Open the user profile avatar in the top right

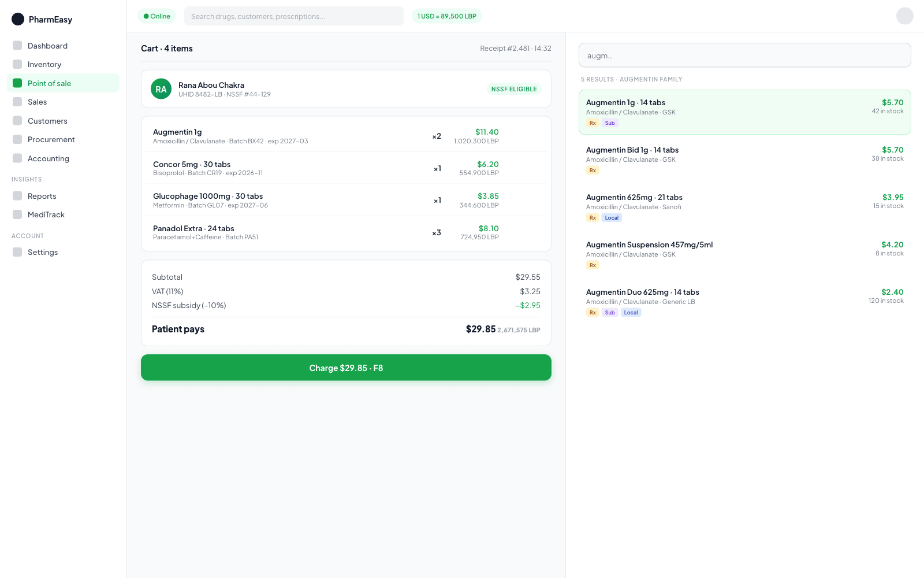click(905, 16)
